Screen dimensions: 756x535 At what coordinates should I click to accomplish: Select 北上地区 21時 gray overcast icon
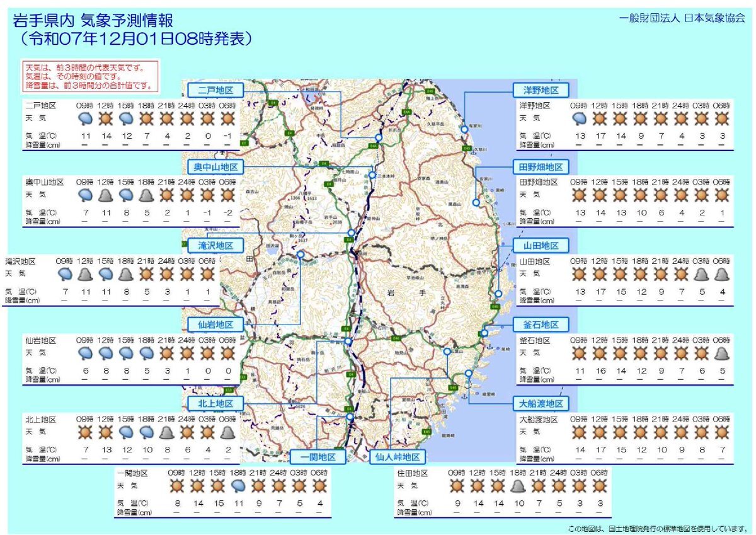click(167, 432)
